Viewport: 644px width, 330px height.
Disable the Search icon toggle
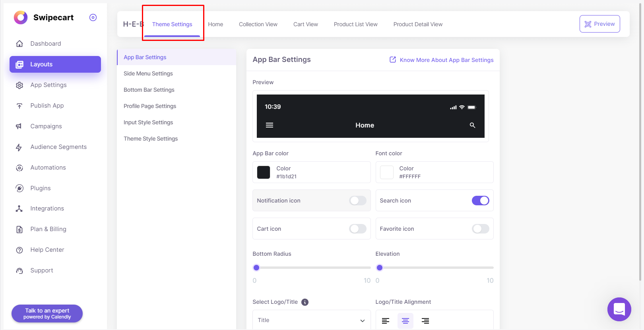(x=480, y=201)
